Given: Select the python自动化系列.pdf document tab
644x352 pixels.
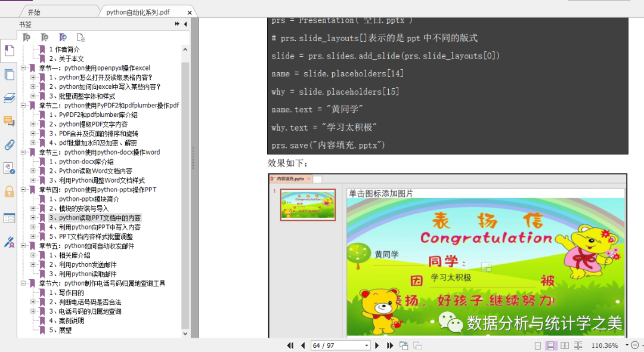Looking at the screenshot, I should [140, 11].
